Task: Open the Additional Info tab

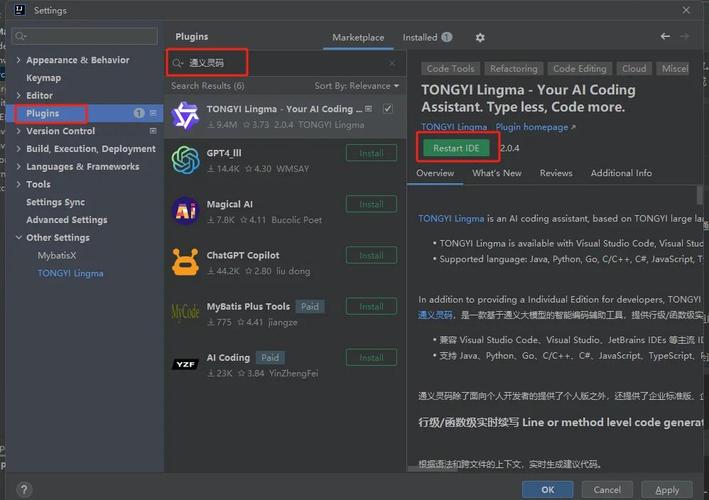Action: coord(621,173)
